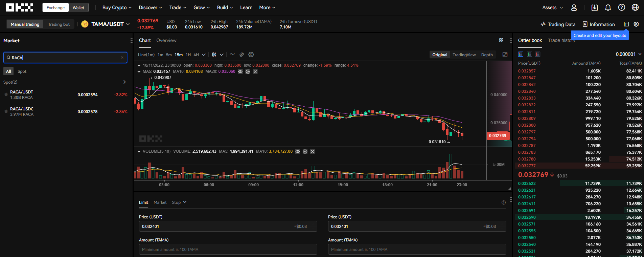Click the OKX logo
Screen dimensions: 644x257
pos(20,7)
